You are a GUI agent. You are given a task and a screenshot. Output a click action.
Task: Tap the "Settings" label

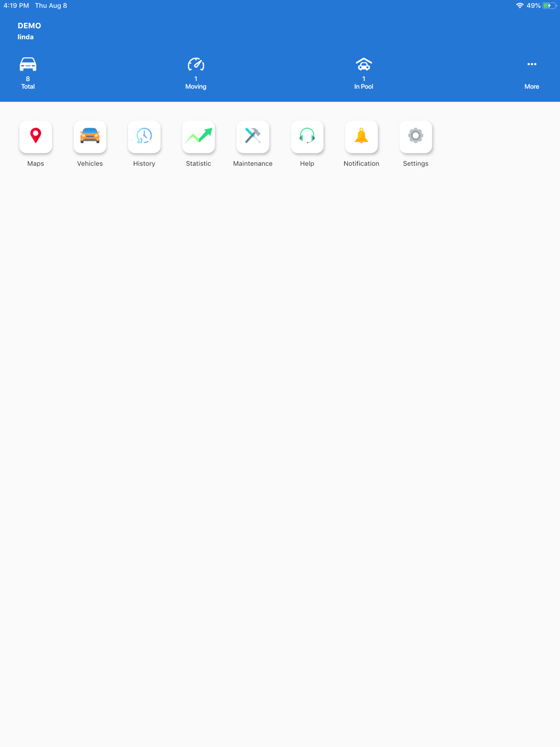tap(416, 164)
